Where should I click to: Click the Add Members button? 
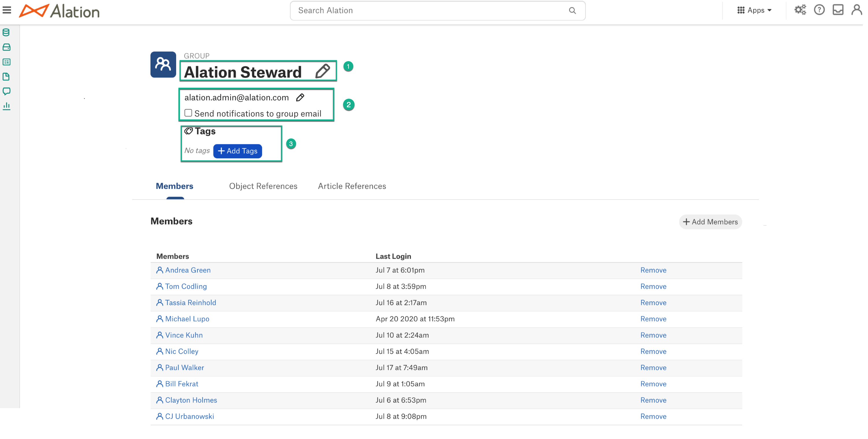click(710, 222)
